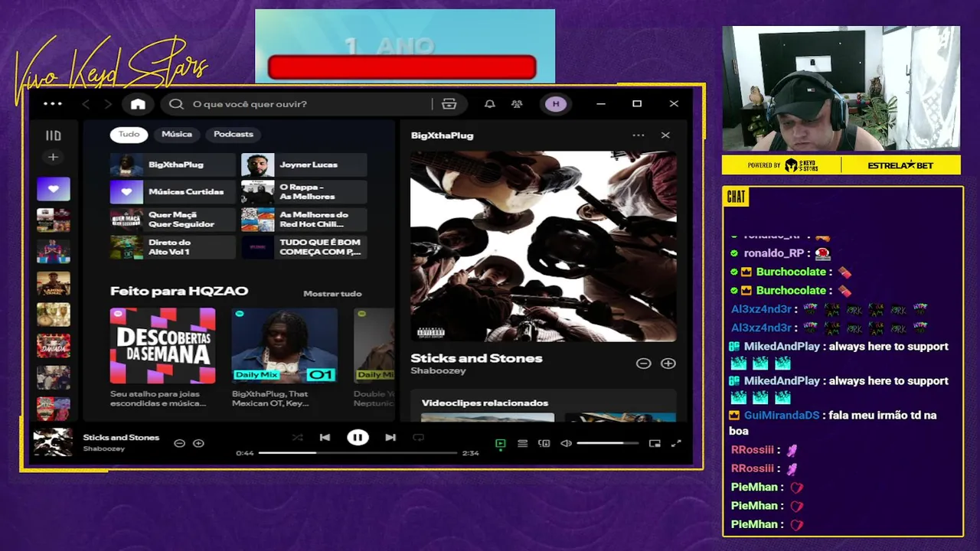Click ronaldo_RP's username in the chat
Image resolution: width=980 pixels, height=551 pixels.
click(773, 253)
